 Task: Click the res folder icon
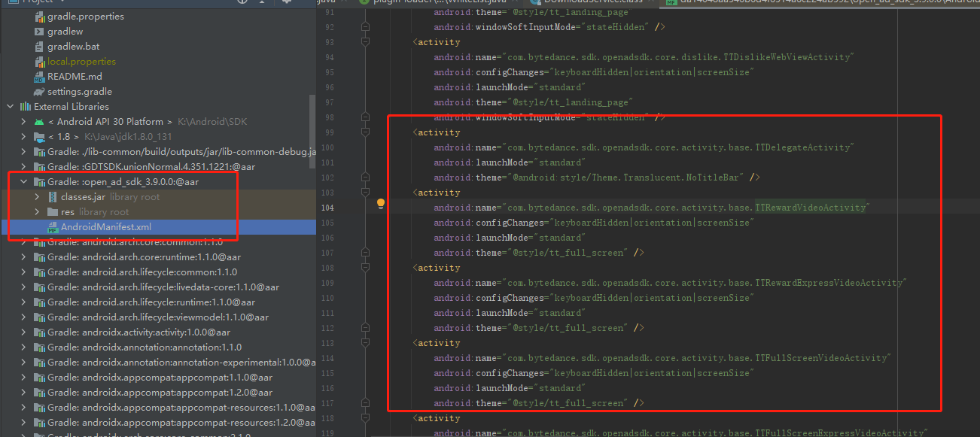(x=53, y=212)
